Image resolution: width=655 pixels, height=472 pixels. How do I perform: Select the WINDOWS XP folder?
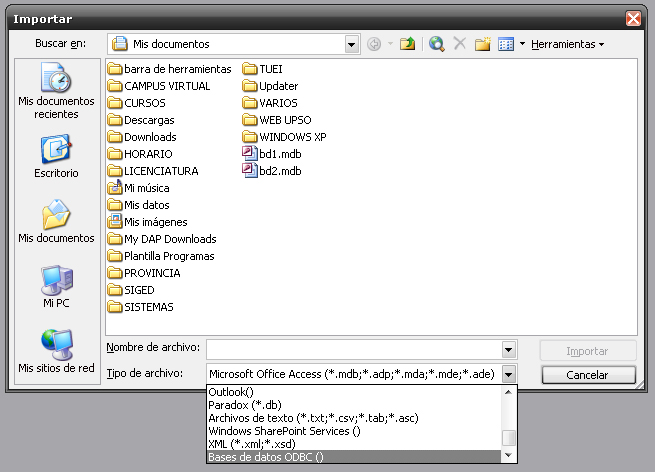(284, 137)
